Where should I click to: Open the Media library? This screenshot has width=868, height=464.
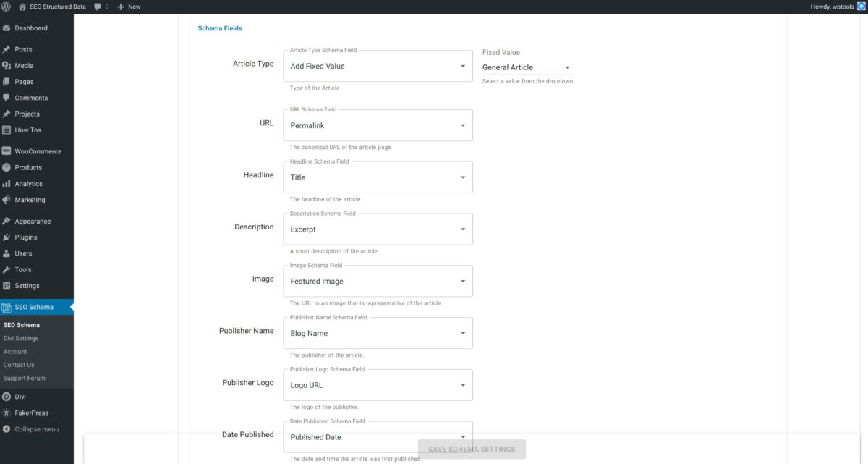tap(25, 65)
